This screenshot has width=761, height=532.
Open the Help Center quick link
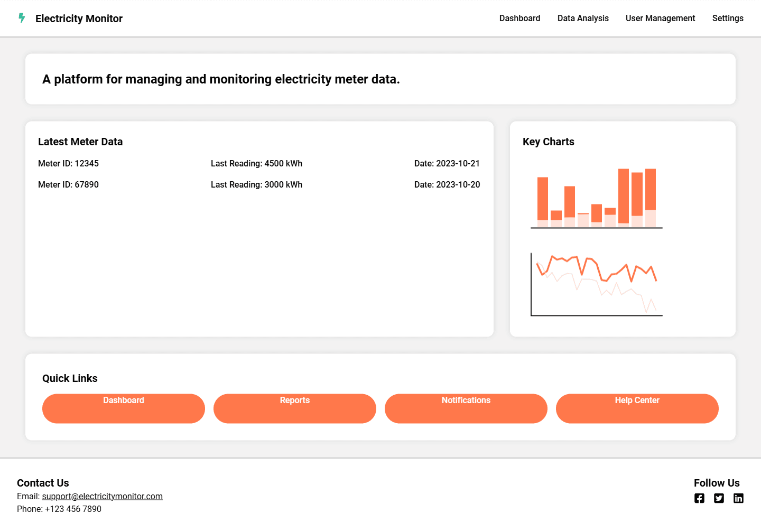tap(637, 408)
